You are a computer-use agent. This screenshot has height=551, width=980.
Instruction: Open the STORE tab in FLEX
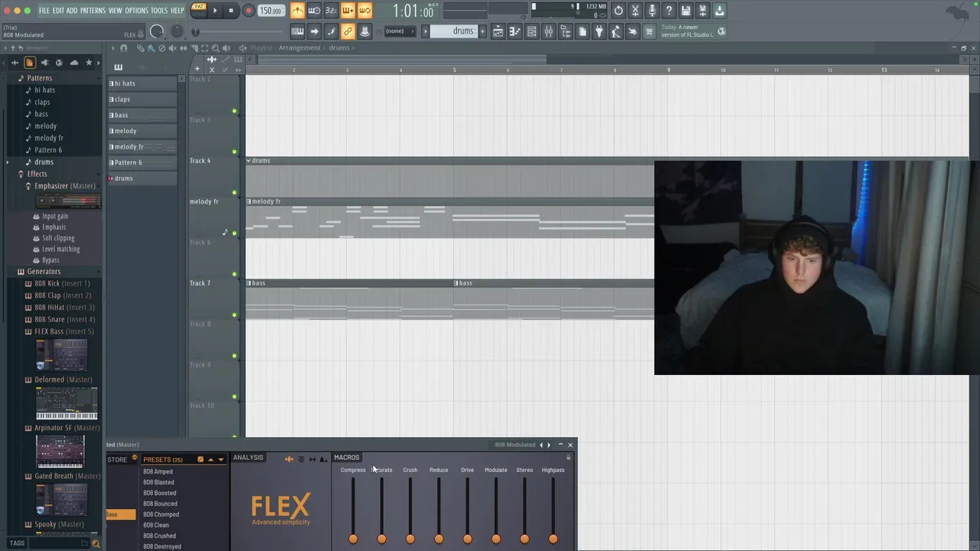click(117, 460)
